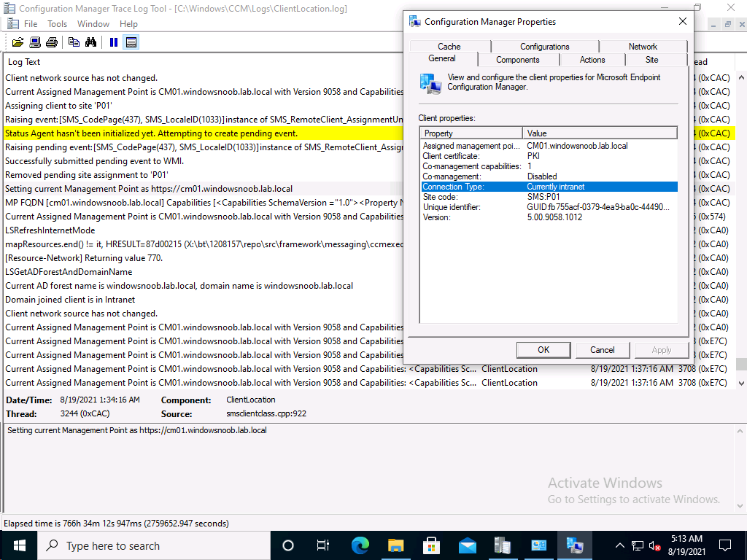This screenshot has width=747, height=560.
Task: Open Cortana from the taskbar circle icon
Action: pyautogui.click(x=287, y=545)
